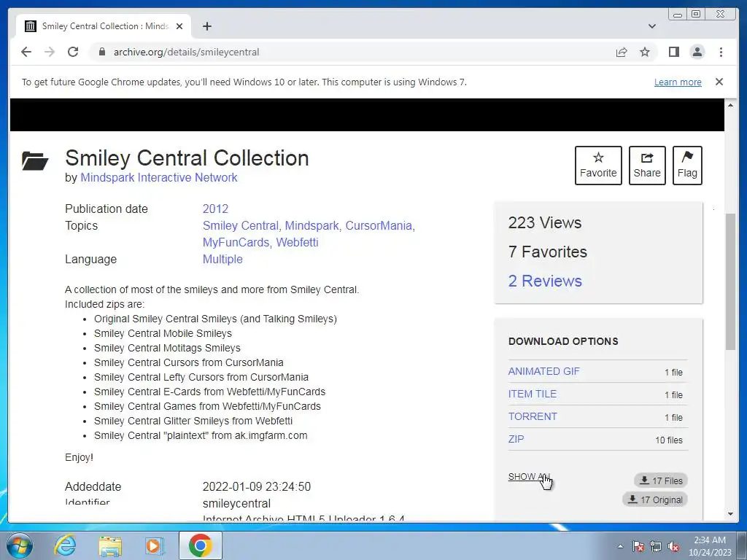Go back with the browser back arrow

tap(26, 52)
